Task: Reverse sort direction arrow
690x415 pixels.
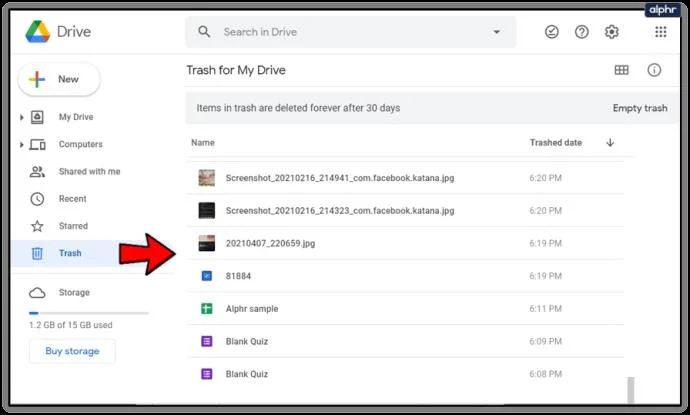Action: (610, 143)
